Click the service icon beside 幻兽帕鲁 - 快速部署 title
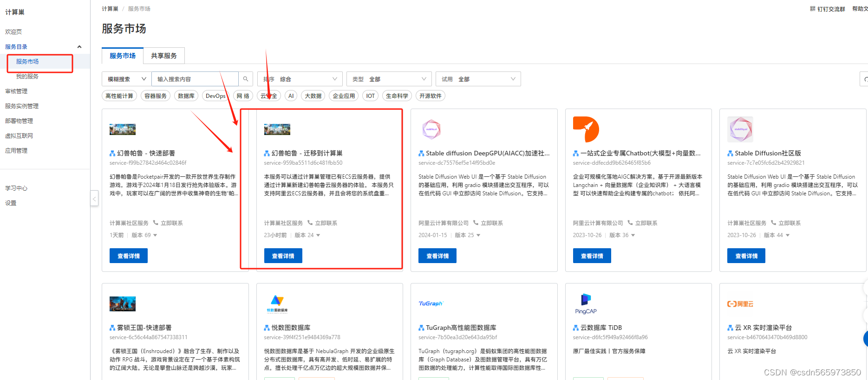 tap(112, 153)
